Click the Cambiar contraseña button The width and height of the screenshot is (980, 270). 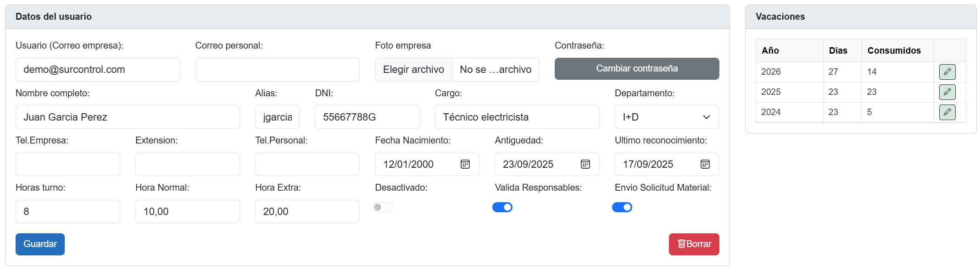click(x=637, y=69)
